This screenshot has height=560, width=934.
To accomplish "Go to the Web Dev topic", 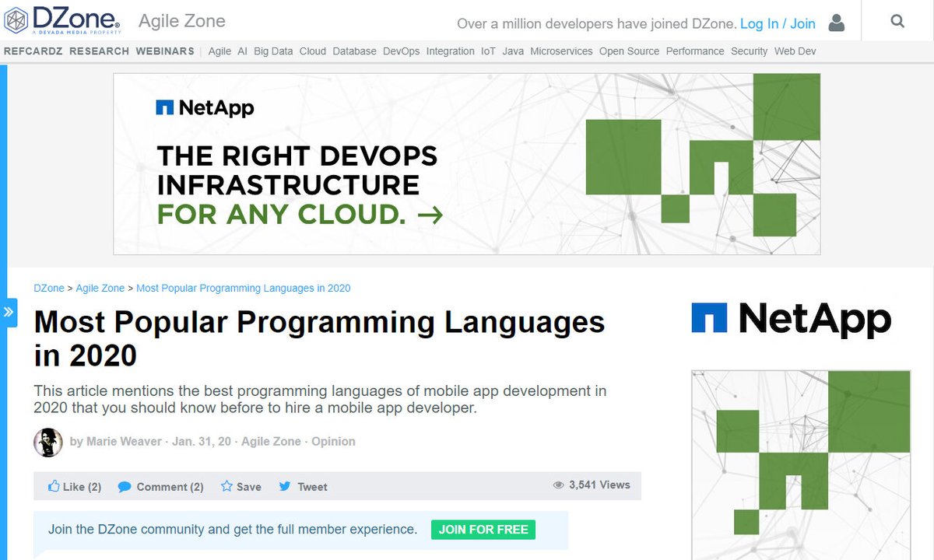I will (795, 51).
